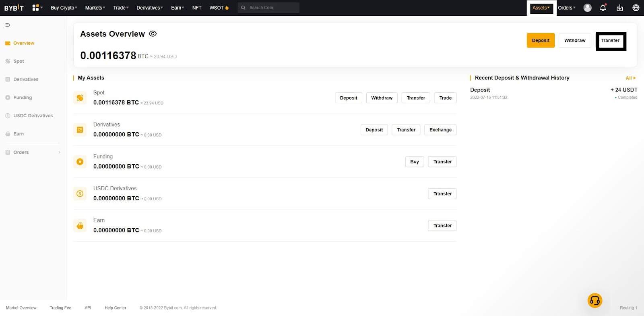Image resolution: width=644 pixels, height=316 pixels.
Task: Expand the Markets dropdown
Action: click(95, 8)
